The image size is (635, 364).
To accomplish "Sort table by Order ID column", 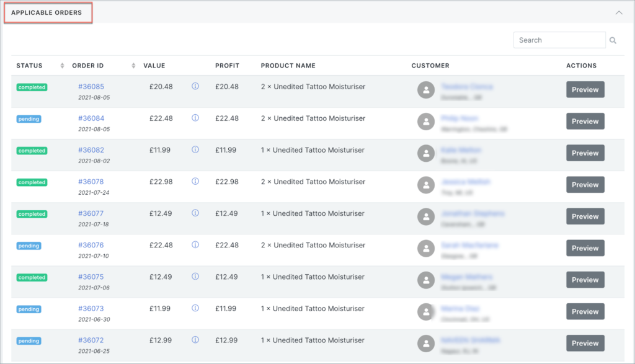I will tap(133, 66).
